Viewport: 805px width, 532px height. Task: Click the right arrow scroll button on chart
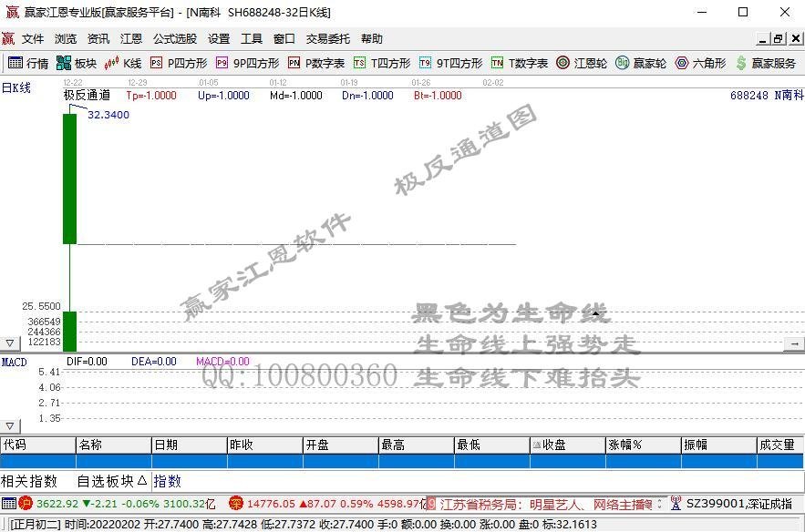[x=794, y=343]
